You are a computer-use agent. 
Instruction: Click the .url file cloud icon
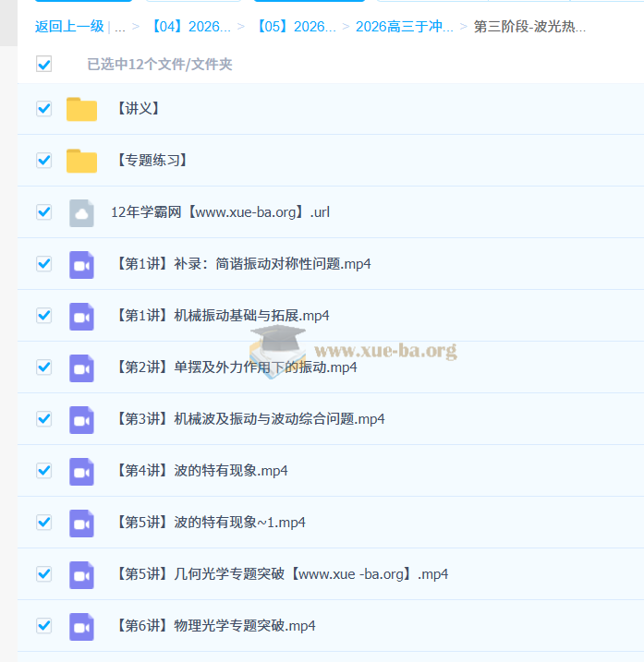81,212
